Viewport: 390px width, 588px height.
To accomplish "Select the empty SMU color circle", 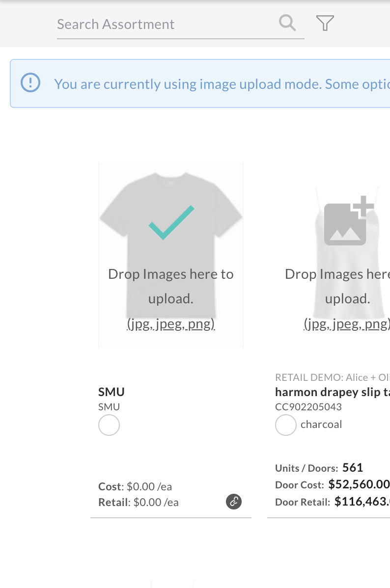I will 109,425.
